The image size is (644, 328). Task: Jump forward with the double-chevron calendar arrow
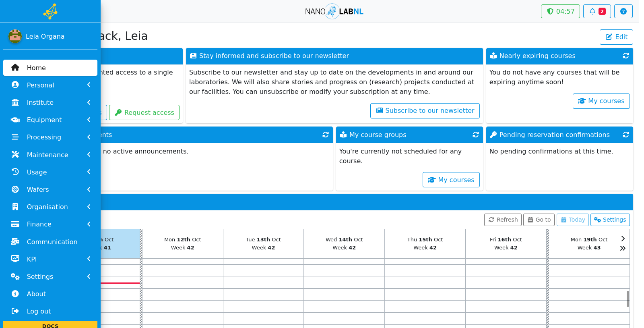coord(623,248)
